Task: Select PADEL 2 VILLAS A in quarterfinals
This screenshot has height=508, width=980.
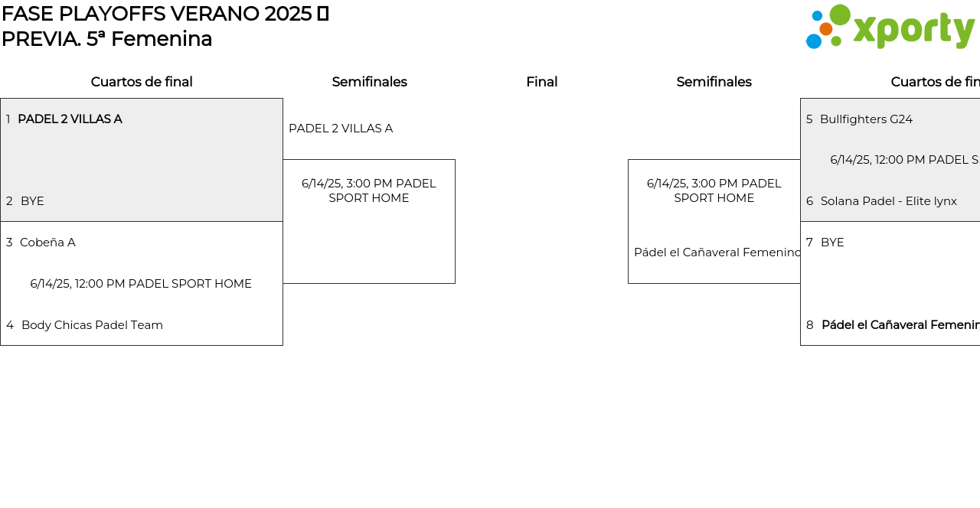Action: 70,119
